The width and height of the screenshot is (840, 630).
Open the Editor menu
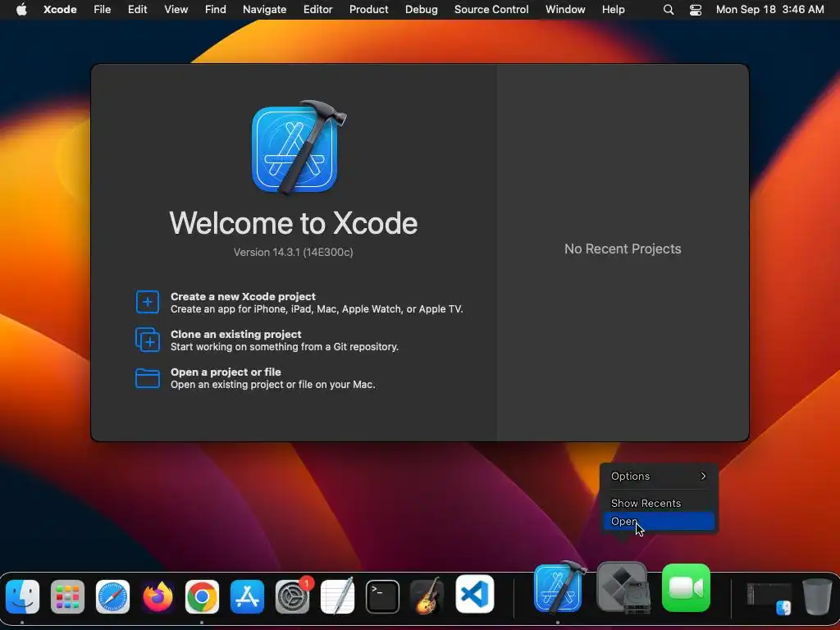[x=317, y=9]
